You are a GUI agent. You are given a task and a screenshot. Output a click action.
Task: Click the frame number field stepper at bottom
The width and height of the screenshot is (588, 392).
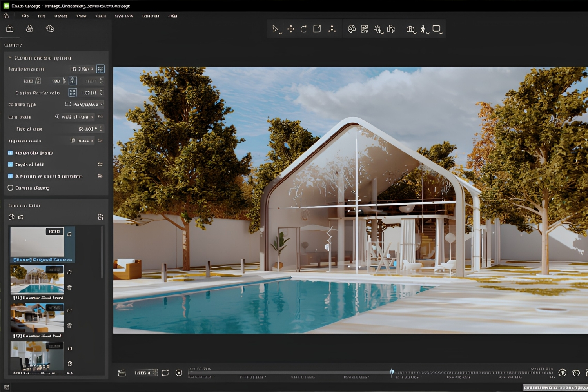[155, 373]
